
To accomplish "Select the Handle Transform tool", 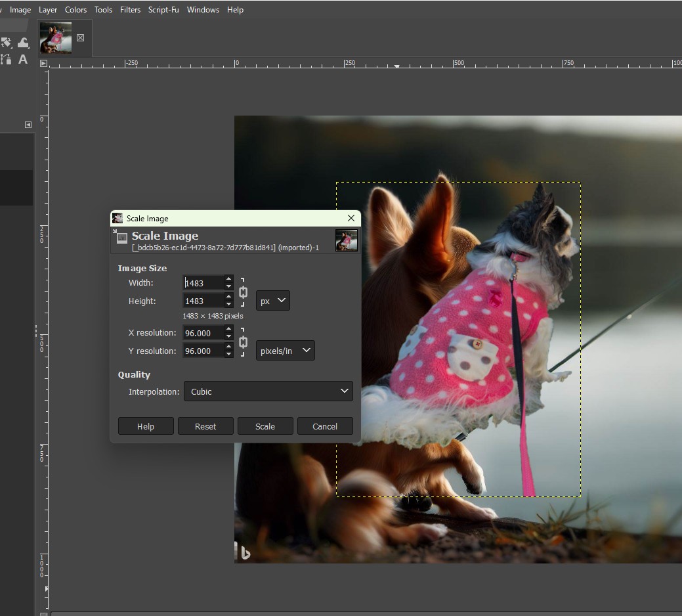I will (x=24, y=42).
